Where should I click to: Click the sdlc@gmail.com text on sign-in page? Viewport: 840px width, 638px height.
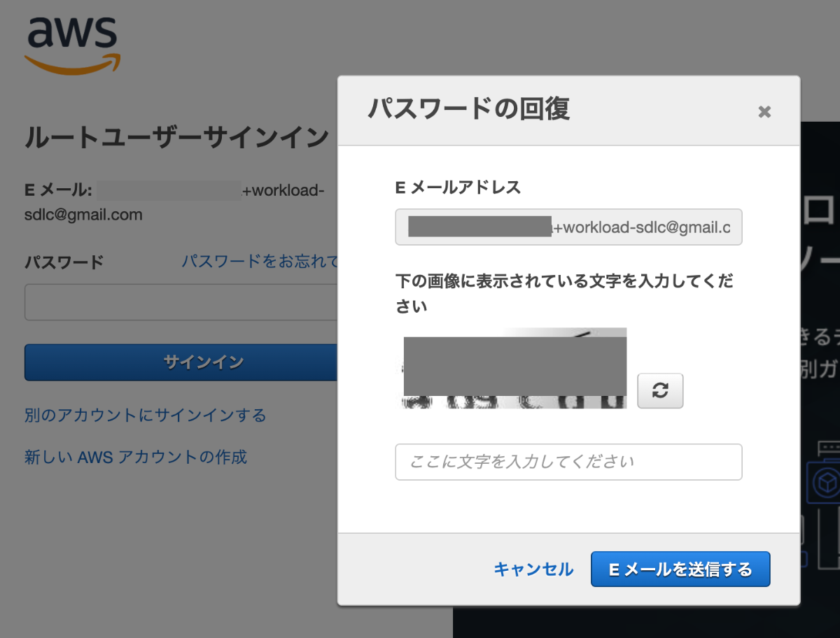[83, 215]
